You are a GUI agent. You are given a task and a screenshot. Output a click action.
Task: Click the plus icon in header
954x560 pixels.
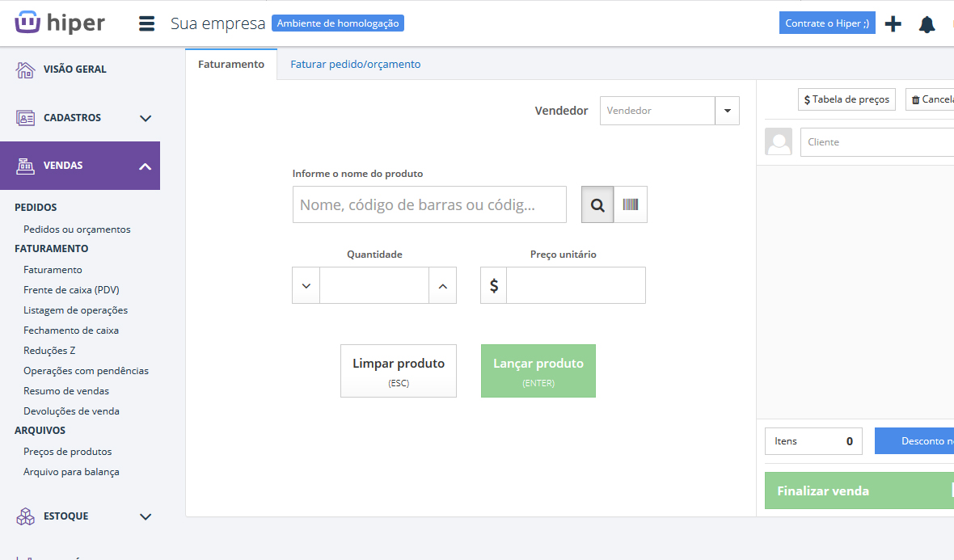point(893,23)
